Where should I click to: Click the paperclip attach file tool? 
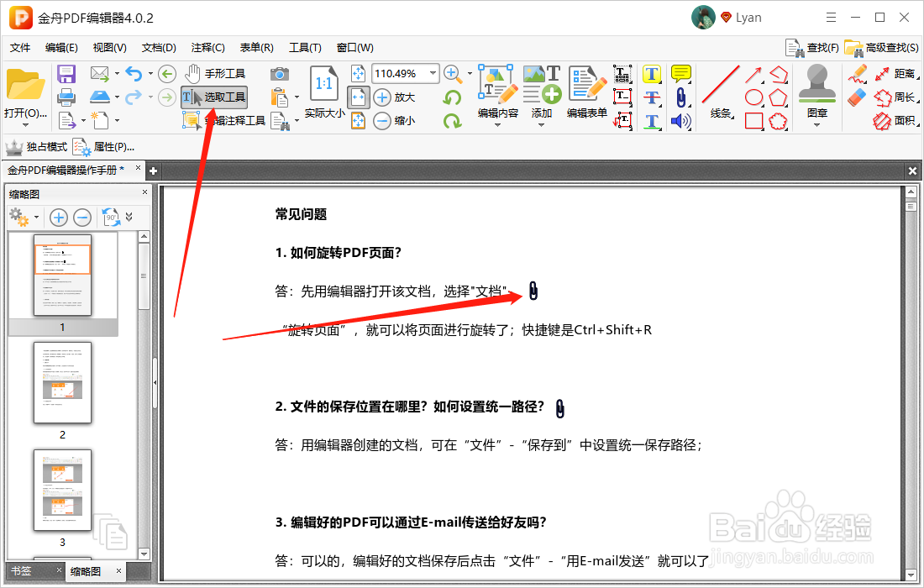[681, 97]
